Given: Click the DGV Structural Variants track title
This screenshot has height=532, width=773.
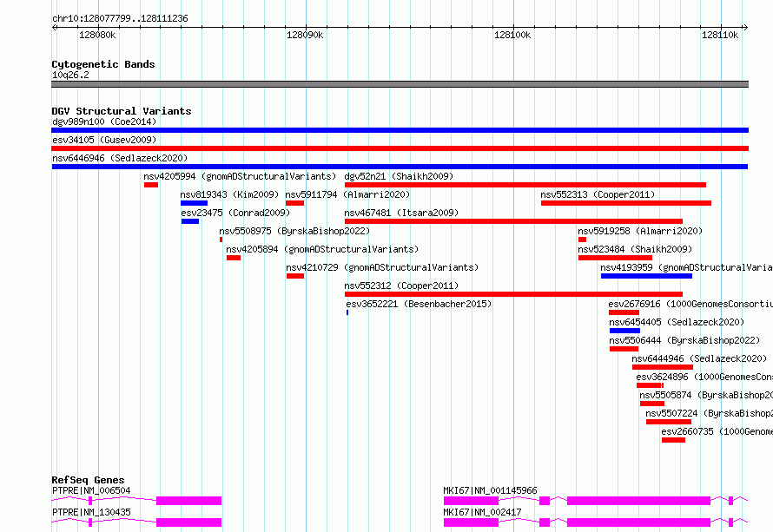Looking at the screenshot, I should coord(122,111).
